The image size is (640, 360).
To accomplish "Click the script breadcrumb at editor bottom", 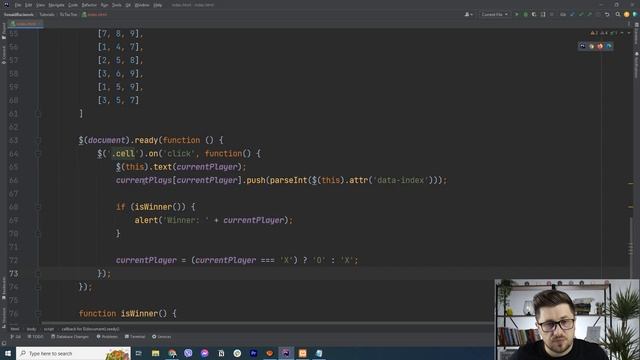I will (49, 329).
